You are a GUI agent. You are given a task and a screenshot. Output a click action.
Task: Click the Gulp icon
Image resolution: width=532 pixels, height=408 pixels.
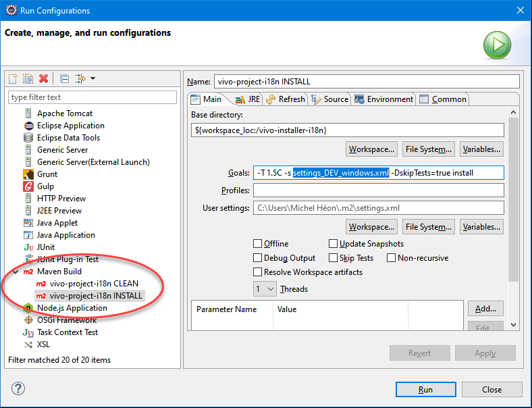point(28,186)
